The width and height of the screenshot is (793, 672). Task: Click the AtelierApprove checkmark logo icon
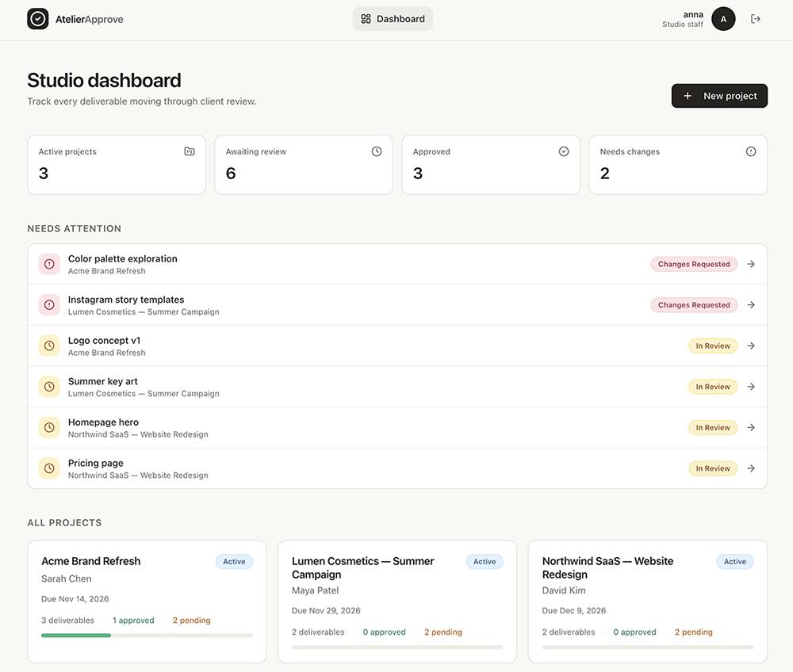[38, 19]
